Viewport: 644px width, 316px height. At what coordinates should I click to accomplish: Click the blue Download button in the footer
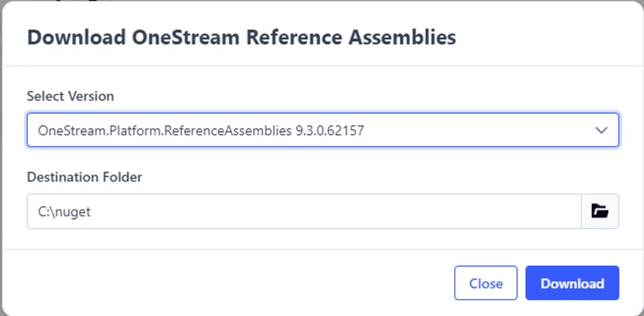[x=572, y=283]
